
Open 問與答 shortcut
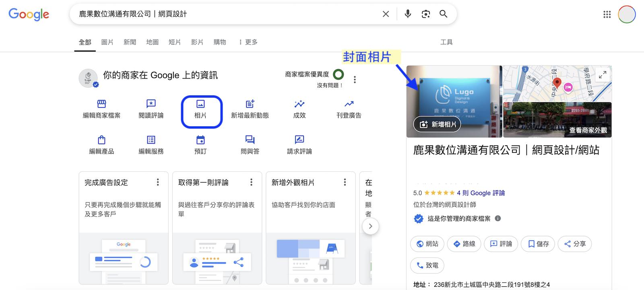250,145
